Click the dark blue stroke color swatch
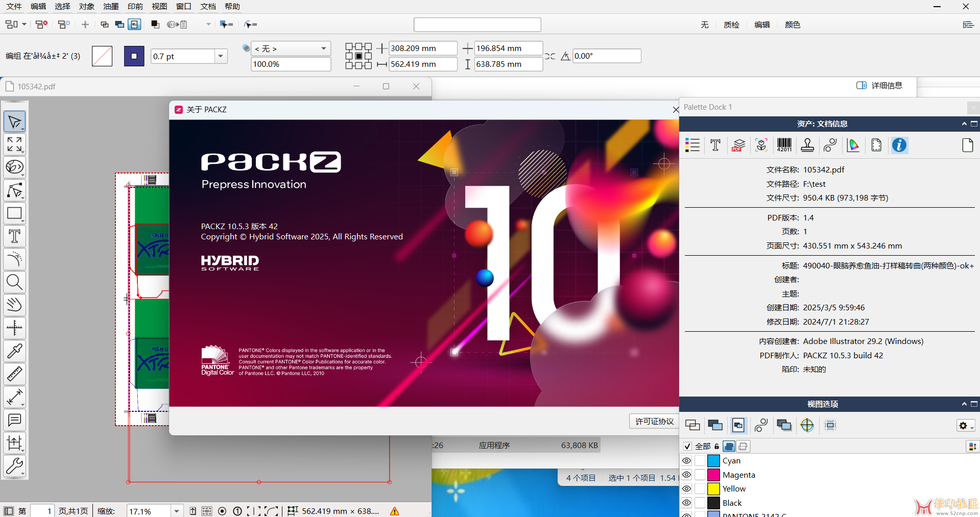 coord(134,56)
